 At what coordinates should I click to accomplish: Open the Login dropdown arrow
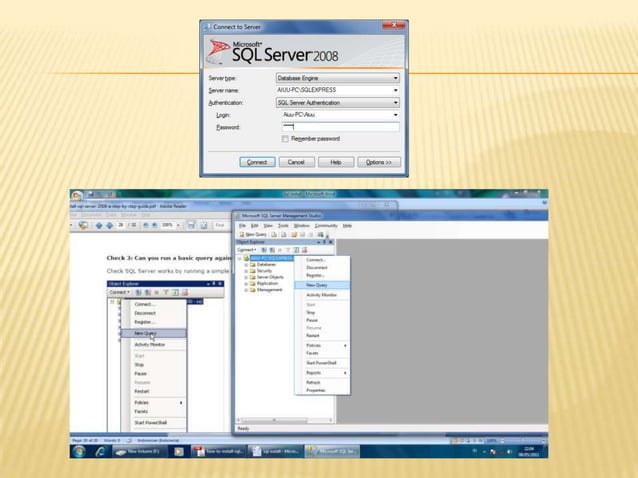coord(395,115)
